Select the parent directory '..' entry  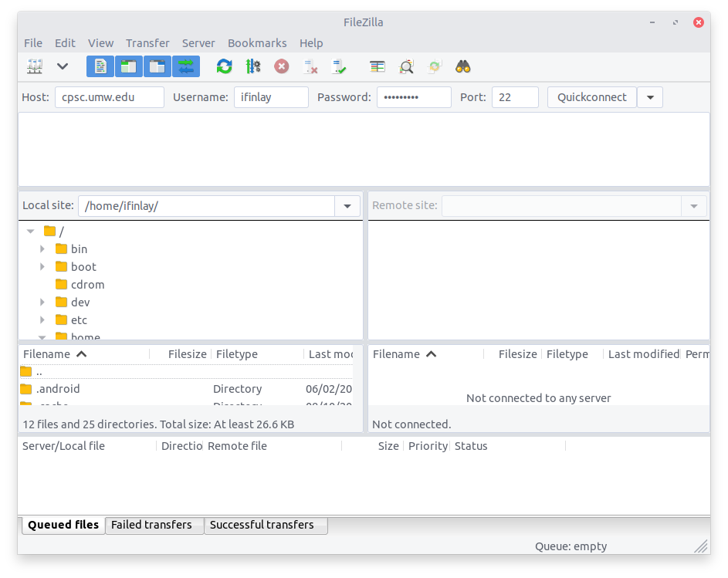click(186, 372)
